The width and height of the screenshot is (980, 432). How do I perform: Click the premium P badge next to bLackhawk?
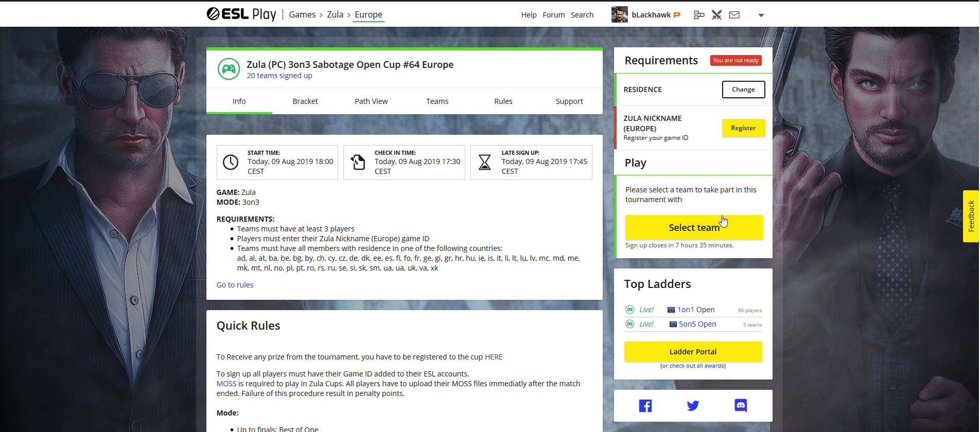point(677,15)
